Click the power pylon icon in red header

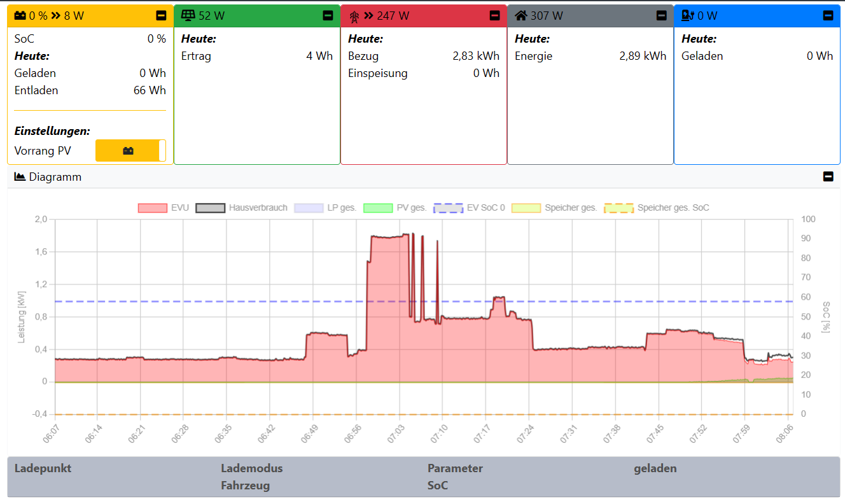(354, 16)
